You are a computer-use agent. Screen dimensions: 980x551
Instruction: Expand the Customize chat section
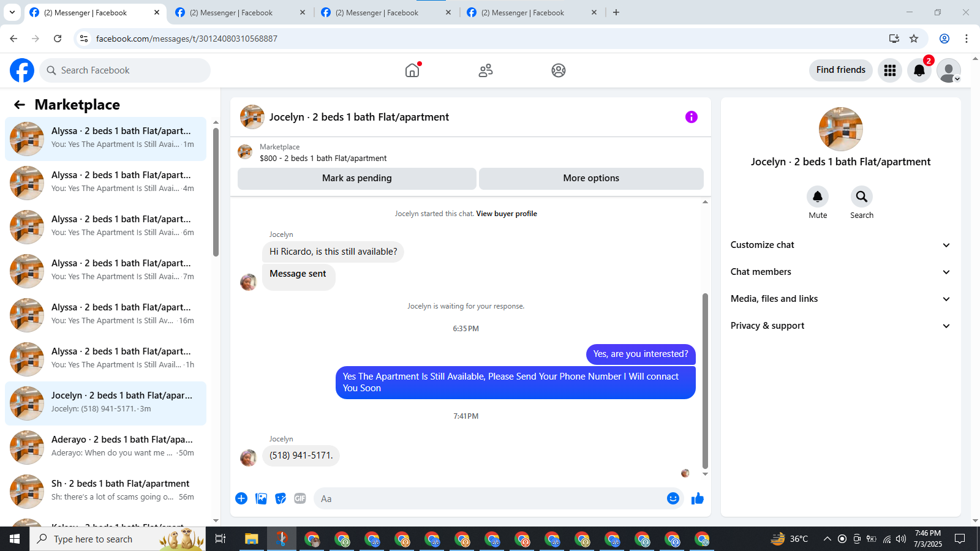pyautogui.click(x=840, y=245)
